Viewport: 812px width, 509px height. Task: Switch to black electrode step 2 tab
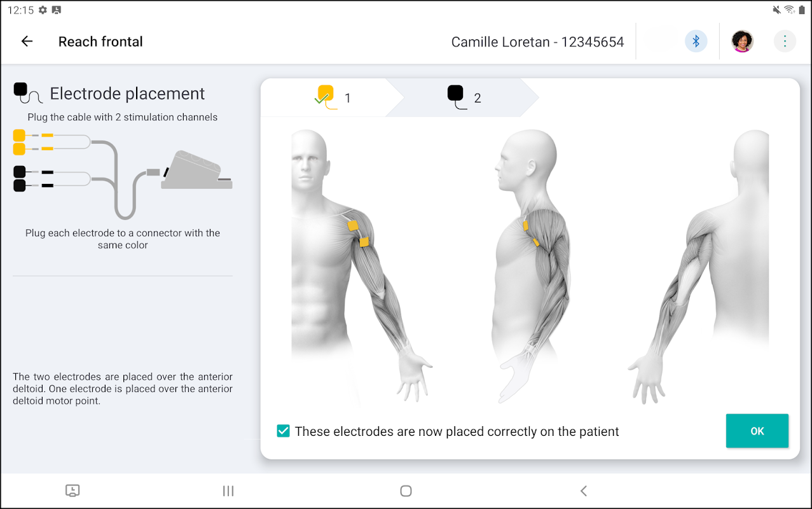(x=464, y=97)
